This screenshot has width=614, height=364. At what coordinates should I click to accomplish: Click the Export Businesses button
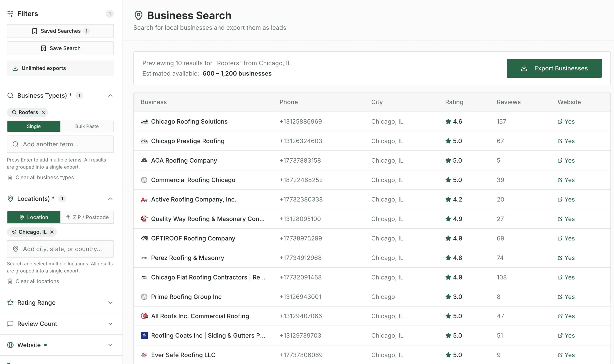[554, 68]
